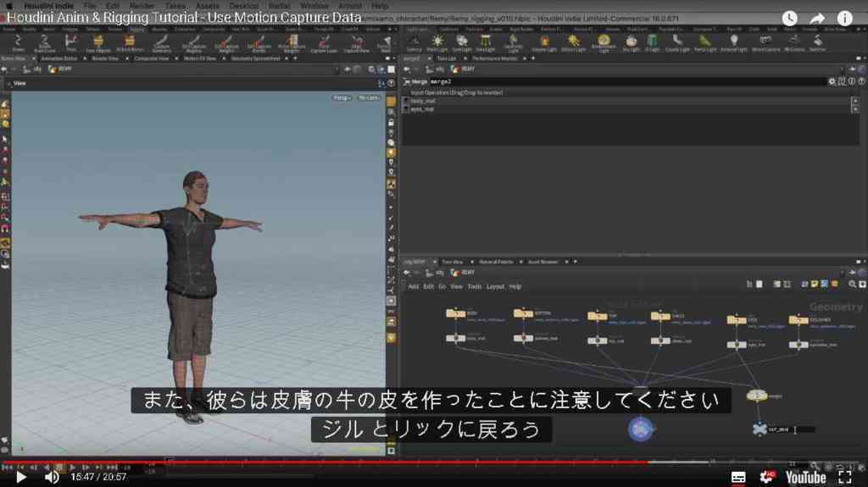Toggle video subtitles on or off
The image size is (868, 487).
click(x=738, y=477)
